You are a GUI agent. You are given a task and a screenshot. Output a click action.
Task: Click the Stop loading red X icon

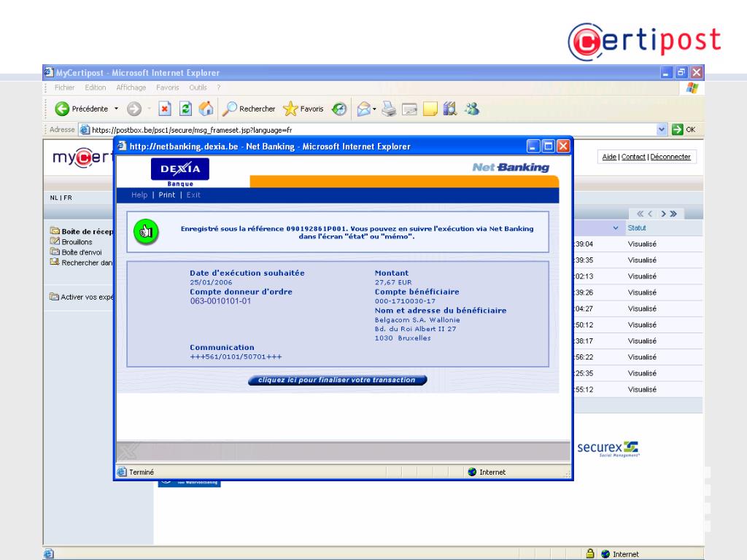click(x=164, y=109)
